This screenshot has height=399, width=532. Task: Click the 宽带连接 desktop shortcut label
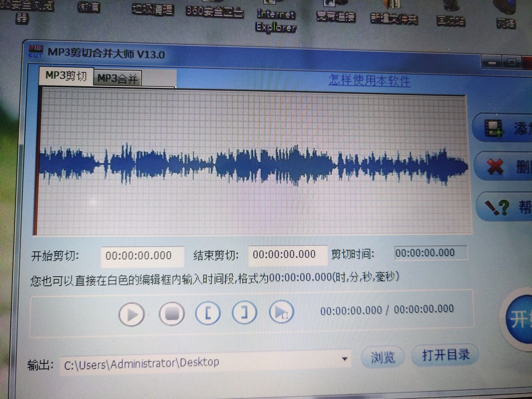point(336,16)
